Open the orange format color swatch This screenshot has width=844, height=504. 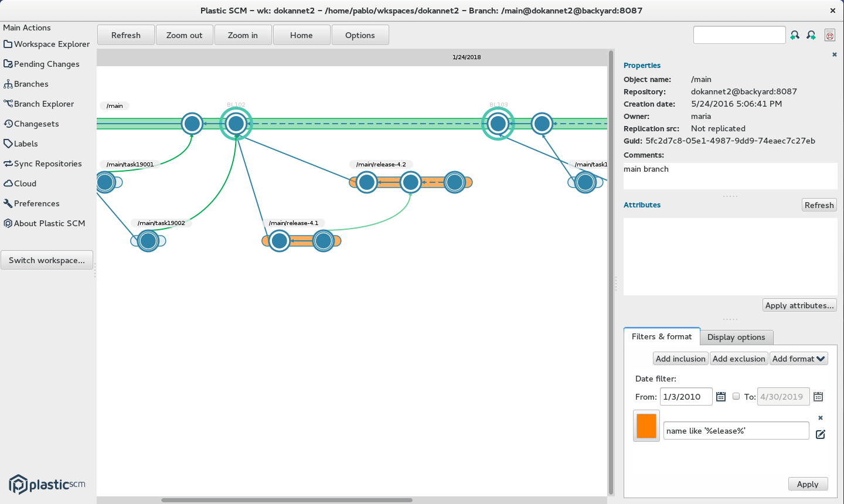(x=646, y=425)
